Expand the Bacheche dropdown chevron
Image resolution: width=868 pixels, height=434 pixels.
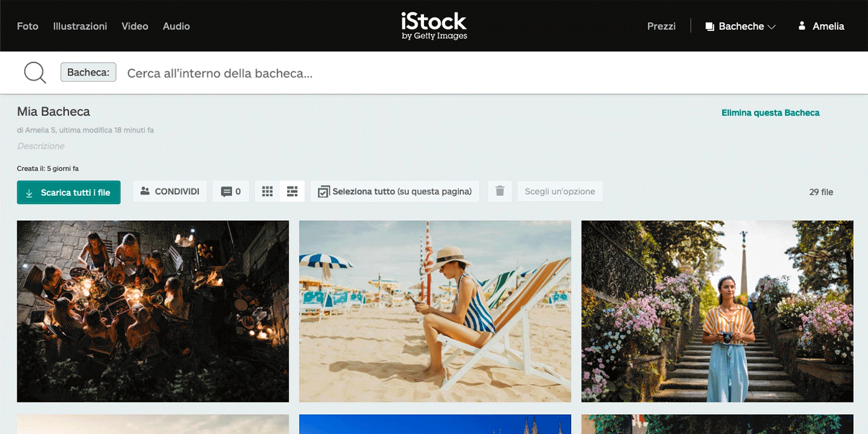click(772, 27)
